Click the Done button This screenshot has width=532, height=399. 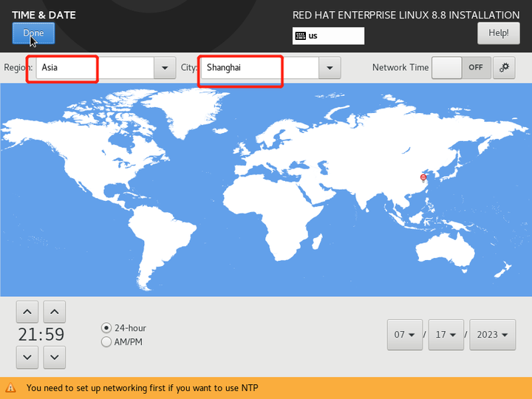click(33, 33)
